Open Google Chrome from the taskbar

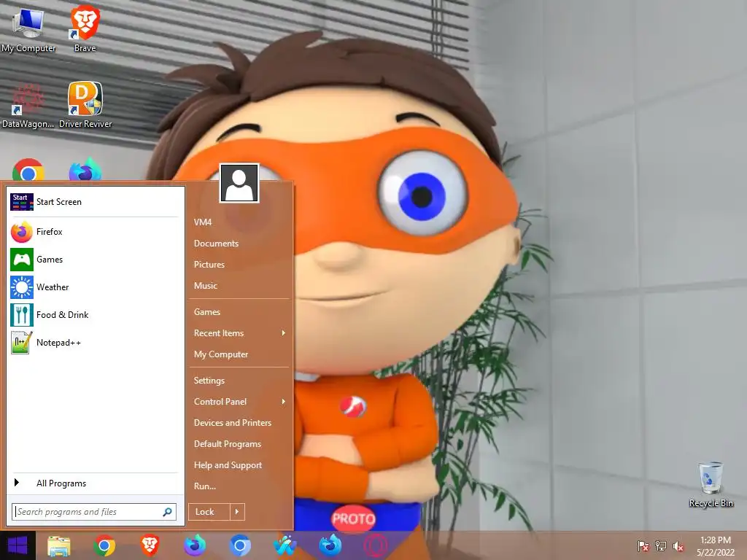pyautogui.click(x=104, y=545)
